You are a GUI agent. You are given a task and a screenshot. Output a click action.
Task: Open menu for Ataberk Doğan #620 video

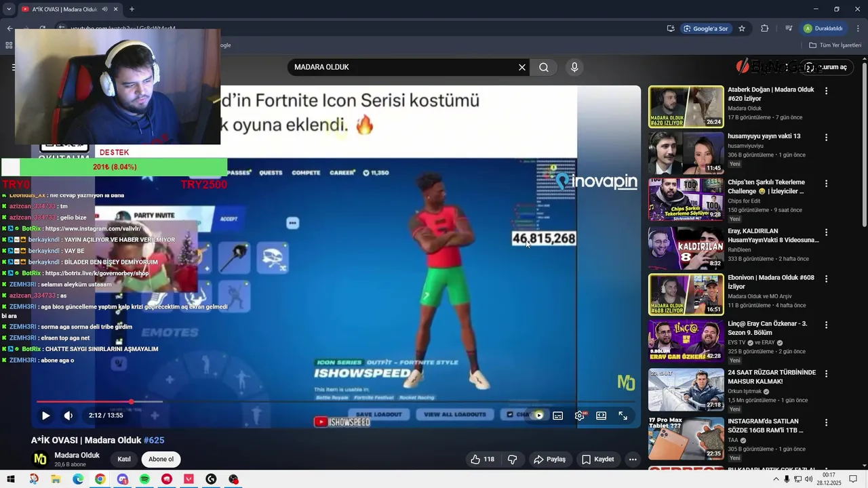(x=826, y=91)
